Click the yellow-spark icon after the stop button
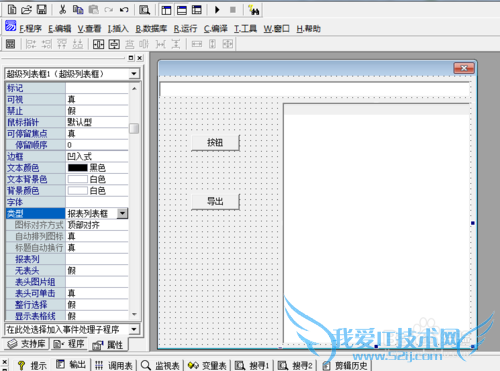Image resolution: width=500 pixels, height=371 pixels. click(x=253, y=10)
